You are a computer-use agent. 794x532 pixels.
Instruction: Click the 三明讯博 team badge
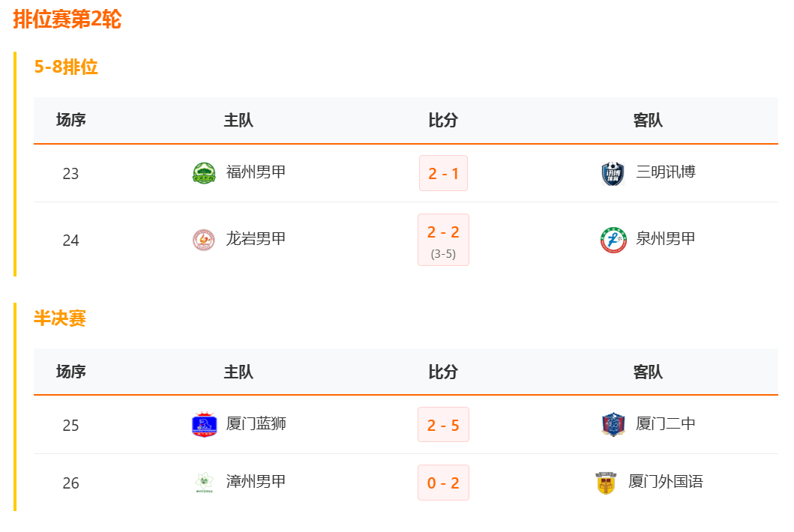point(612,172)
